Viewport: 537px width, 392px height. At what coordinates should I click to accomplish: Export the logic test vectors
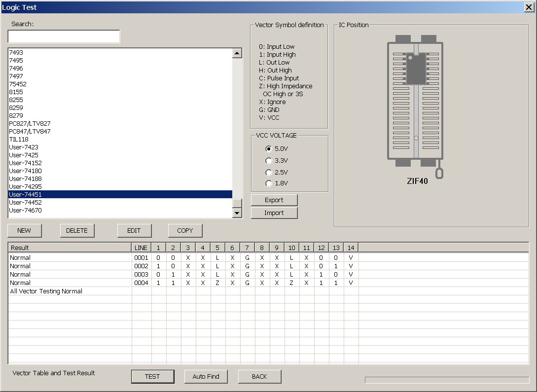[274, 200]
